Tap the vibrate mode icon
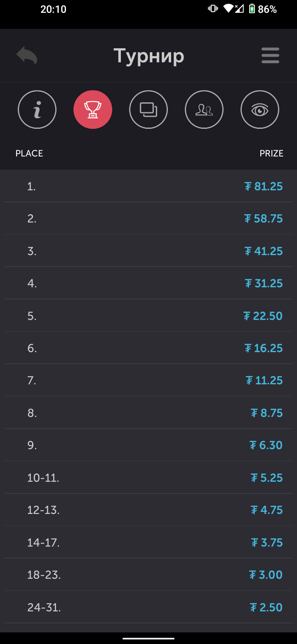 click(213, 9)
